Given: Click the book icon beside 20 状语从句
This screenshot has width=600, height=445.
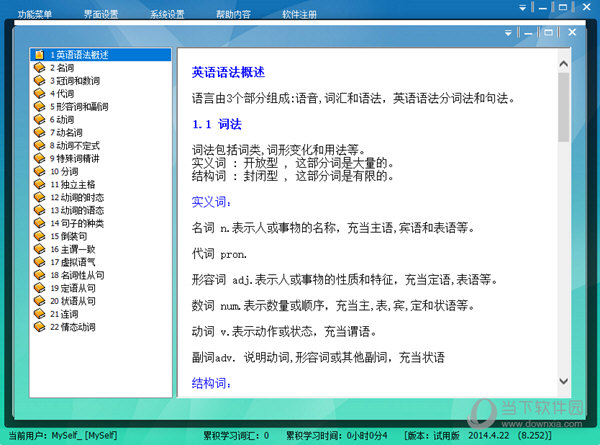Looking at the screenshot, I should point(39,301).
